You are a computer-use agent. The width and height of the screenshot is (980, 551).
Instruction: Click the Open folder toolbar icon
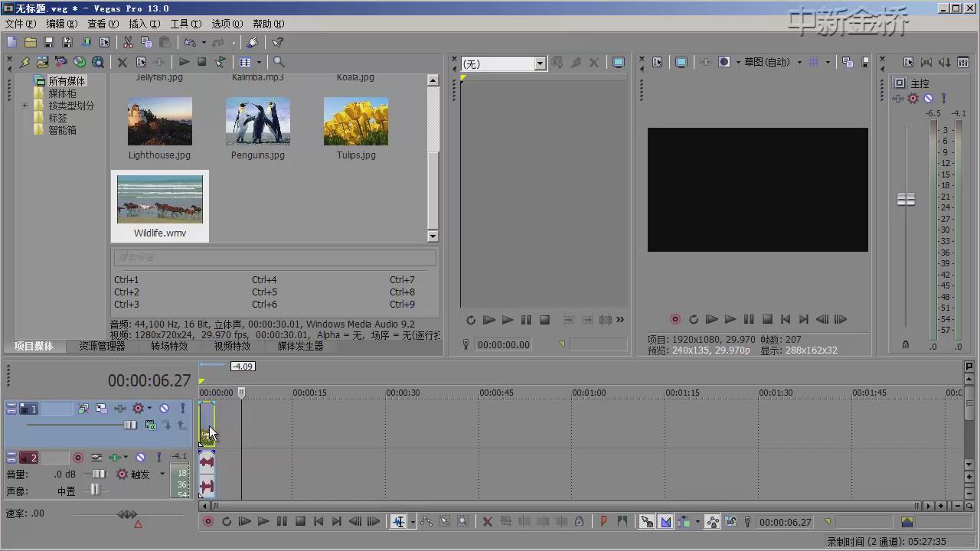[x=30, y=43]
